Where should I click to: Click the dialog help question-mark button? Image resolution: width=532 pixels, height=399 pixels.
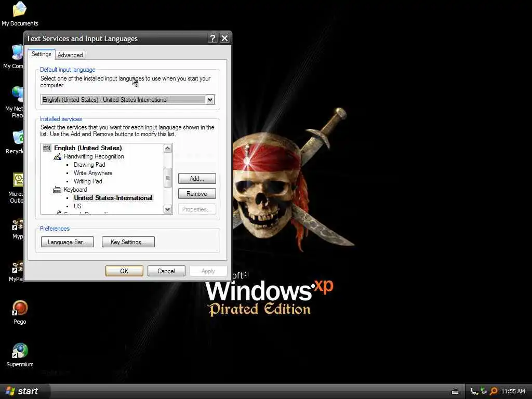click(212, 38)
